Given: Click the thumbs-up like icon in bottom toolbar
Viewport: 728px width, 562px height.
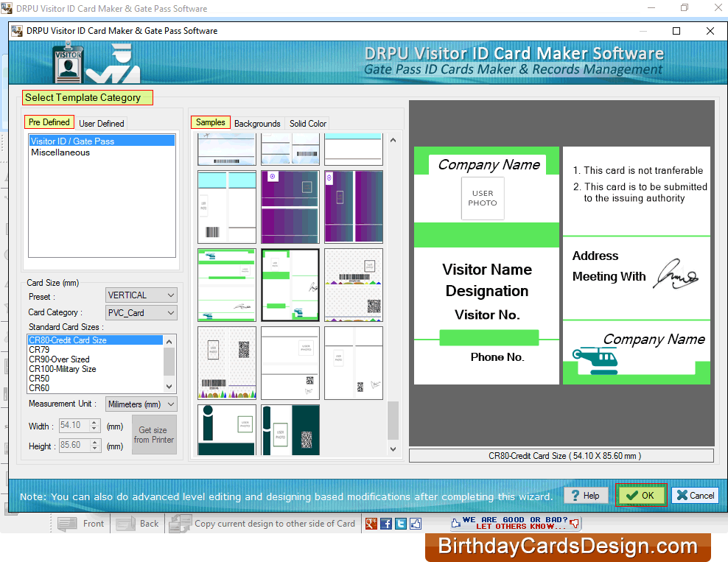Looking at the screenshot, I should (416, 524).
